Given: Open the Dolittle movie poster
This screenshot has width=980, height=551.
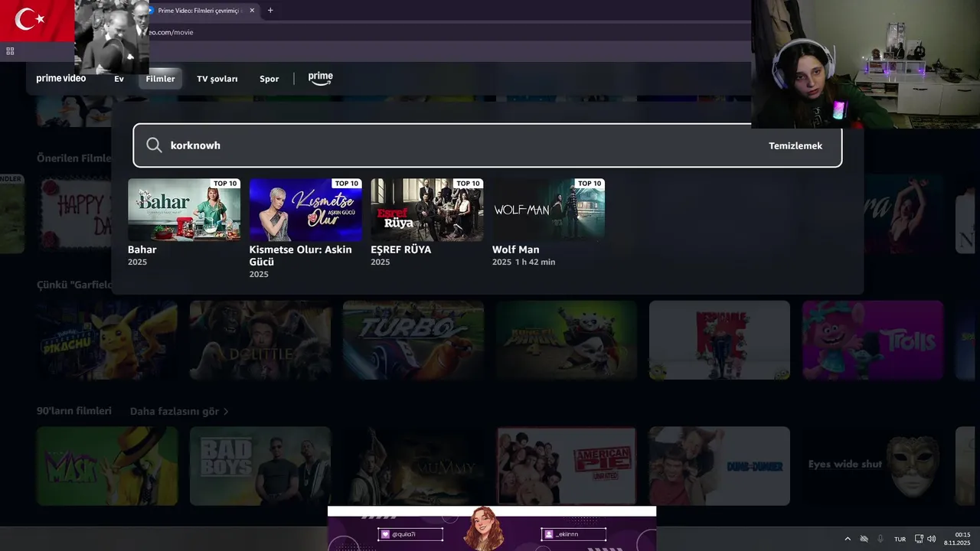Looking at the screenshot, I should pyautogui.click(x=260, y=340).
